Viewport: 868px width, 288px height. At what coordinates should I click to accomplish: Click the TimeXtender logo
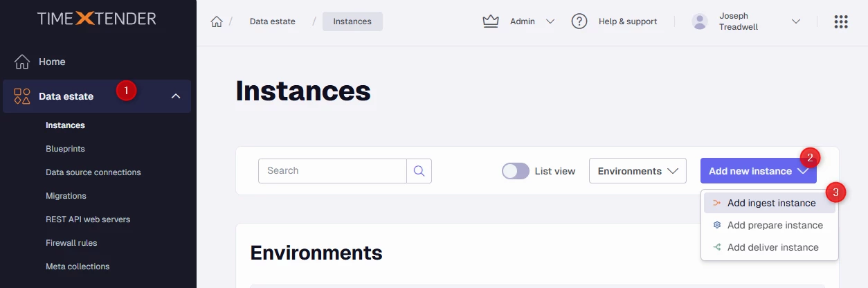click(97, 20)
